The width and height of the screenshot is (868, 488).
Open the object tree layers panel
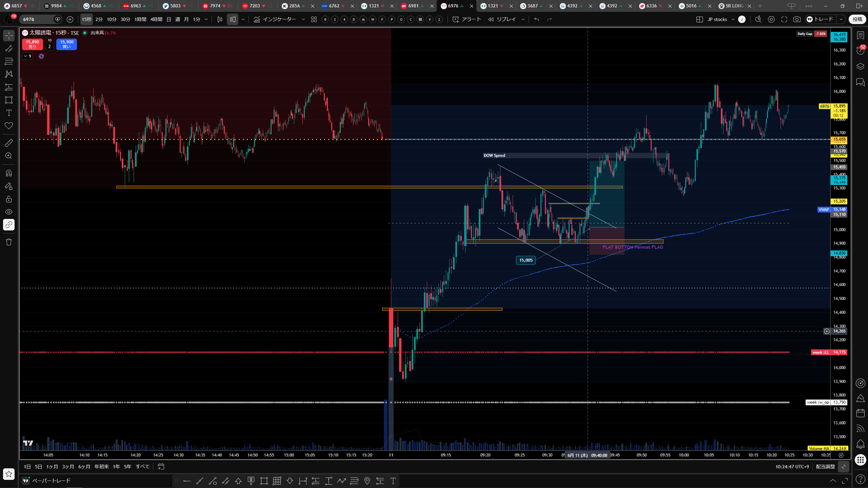[860, 66]
